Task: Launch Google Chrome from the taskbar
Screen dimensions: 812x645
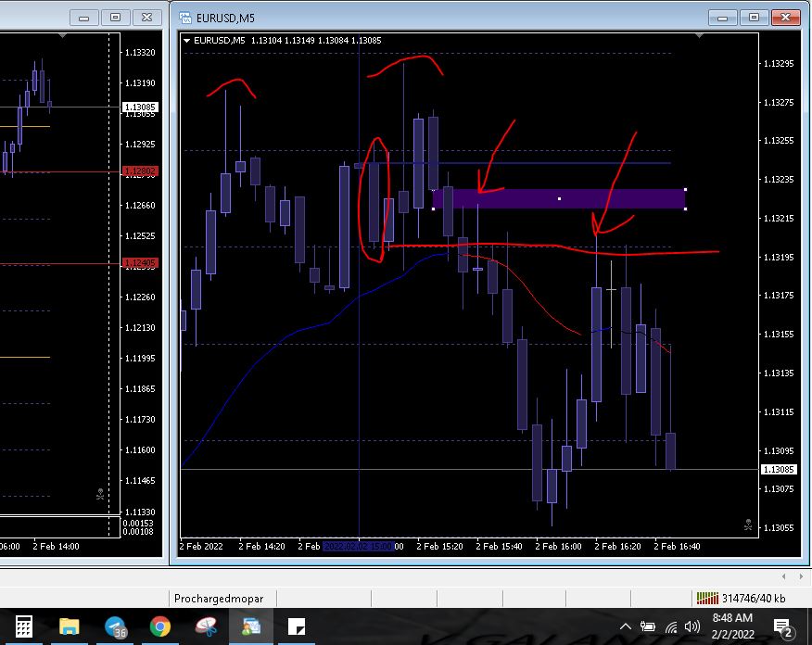Action: 160,626
